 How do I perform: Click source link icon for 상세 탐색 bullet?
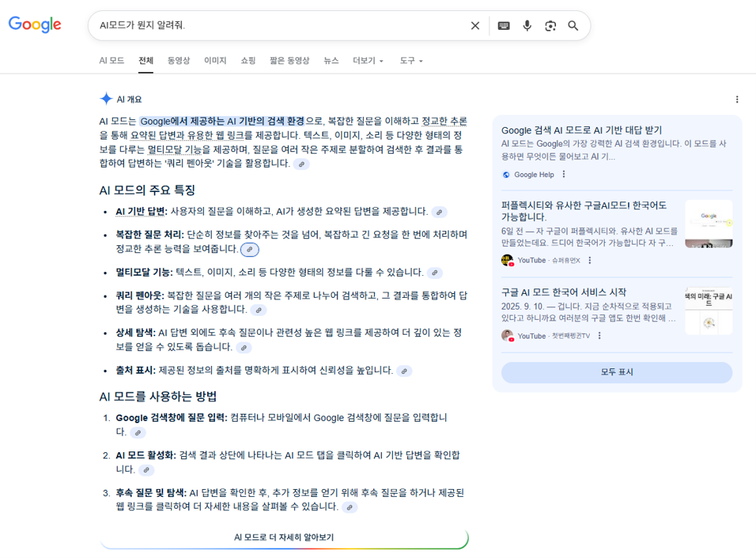pos(244,348)
